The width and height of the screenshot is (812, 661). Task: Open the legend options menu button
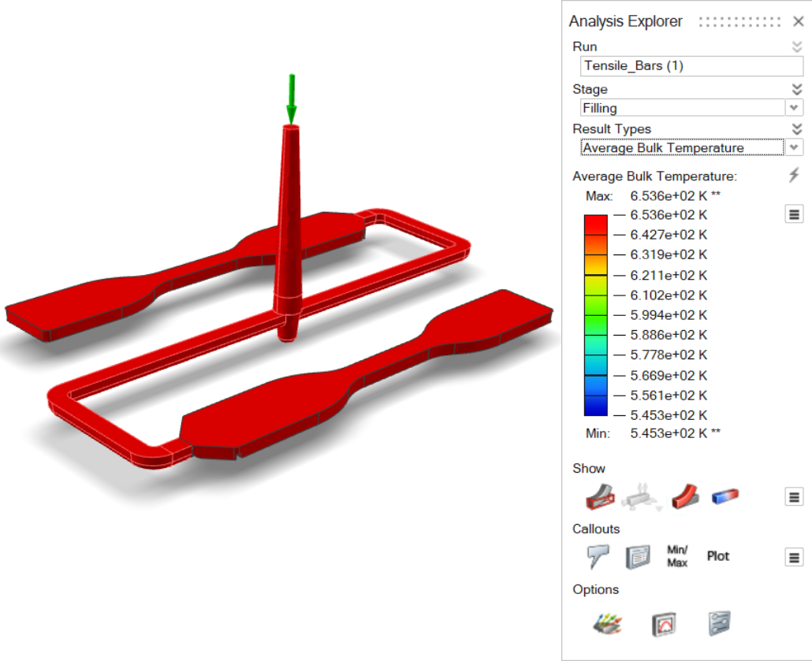(794, 214)
